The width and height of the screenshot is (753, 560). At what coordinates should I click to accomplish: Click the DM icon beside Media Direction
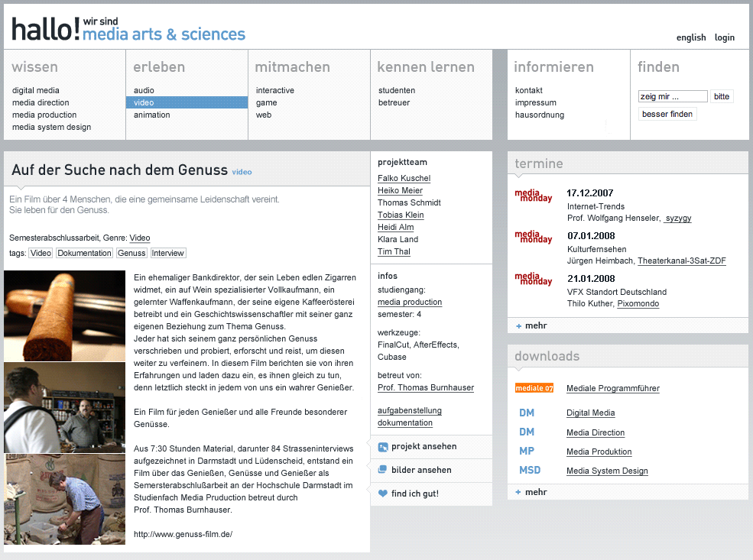coord(527,432)
